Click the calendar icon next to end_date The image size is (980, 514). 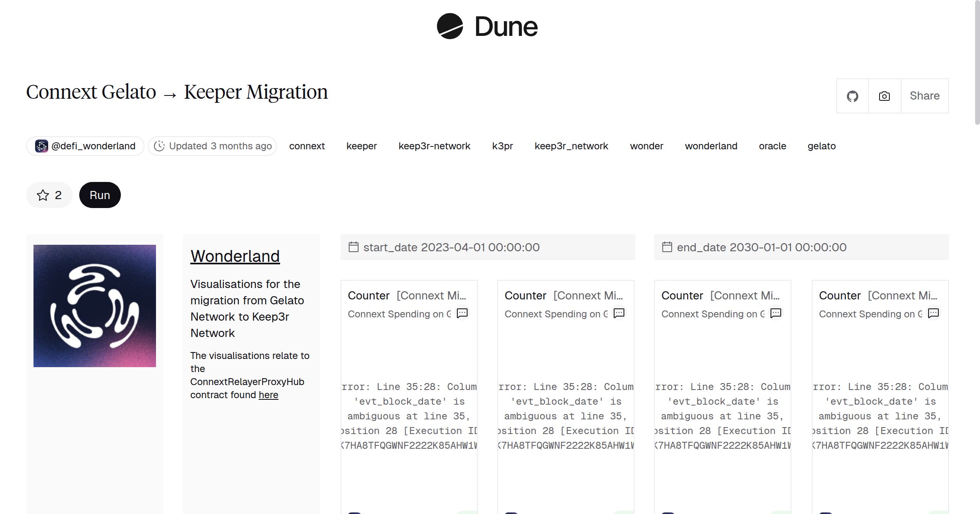(667, 247)
